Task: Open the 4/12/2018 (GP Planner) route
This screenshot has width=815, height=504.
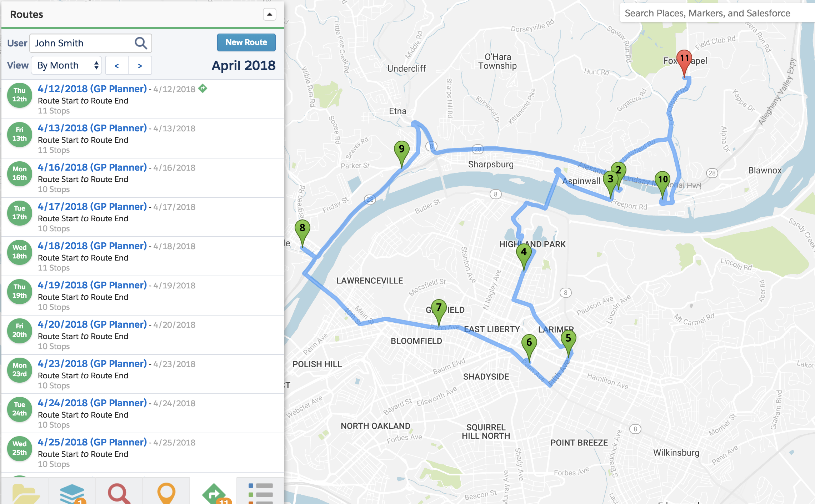Action: click(x=92, y=89)
